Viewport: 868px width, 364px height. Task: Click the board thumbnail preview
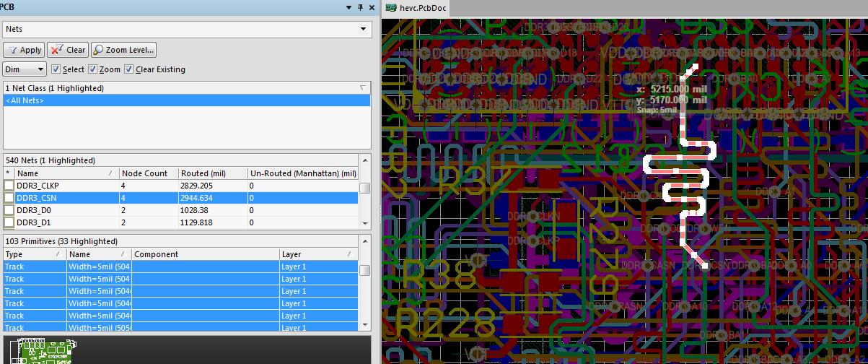click(43, 351)
